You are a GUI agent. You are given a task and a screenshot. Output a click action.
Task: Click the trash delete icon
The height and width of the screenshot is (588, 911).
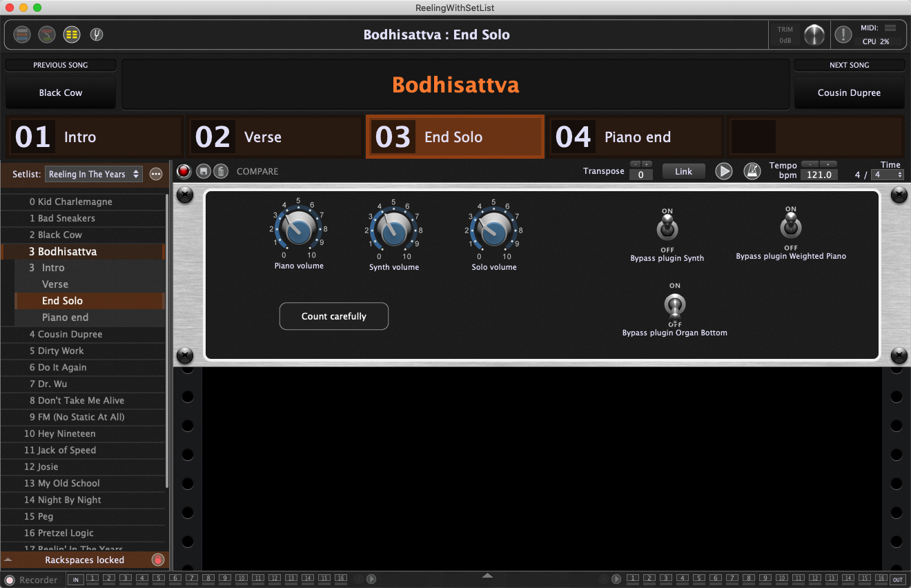[220, 171]
